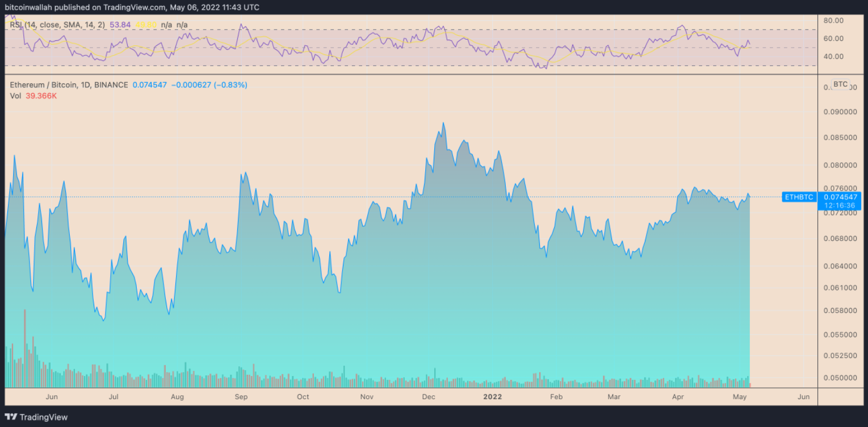
Task: Click the 80.00 RSI scale label
Action: click(x=833, y=20)
